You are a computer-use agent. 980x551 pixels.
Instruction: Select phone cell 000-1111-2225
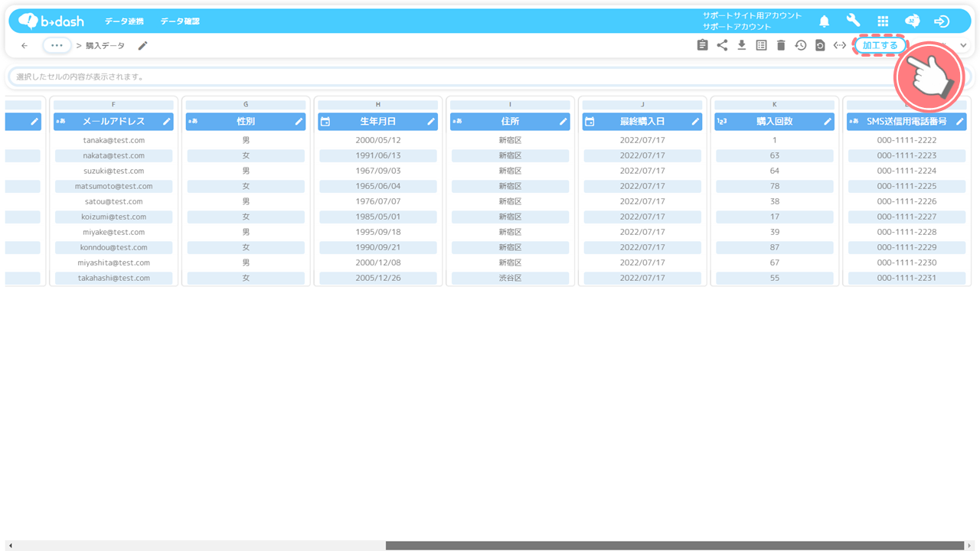point(906,186)
